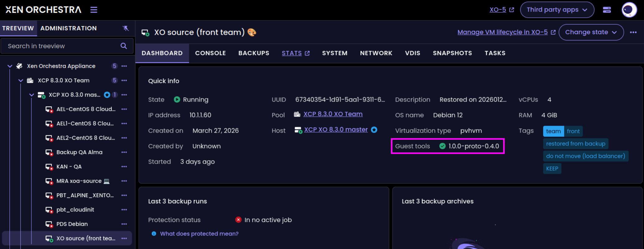
Task: Open the XO-5 link
Action: (502, 10)
